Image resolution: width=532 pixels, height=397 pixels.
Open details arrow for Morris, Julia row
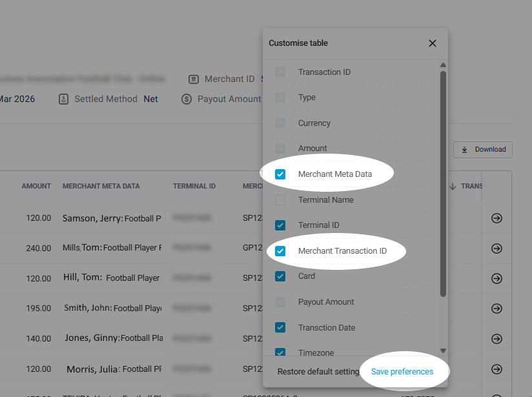click(x=496, y=369)
